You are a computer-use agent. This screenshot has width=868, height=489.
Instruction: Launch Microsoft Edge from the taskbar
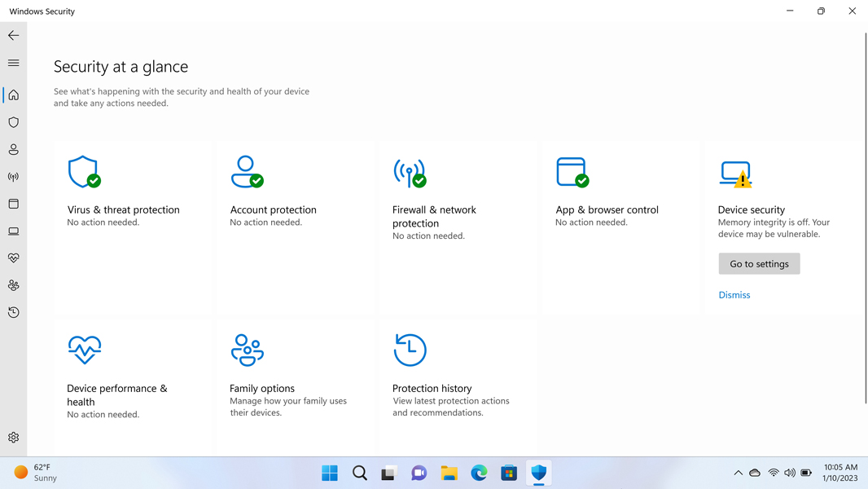point(479,473)
